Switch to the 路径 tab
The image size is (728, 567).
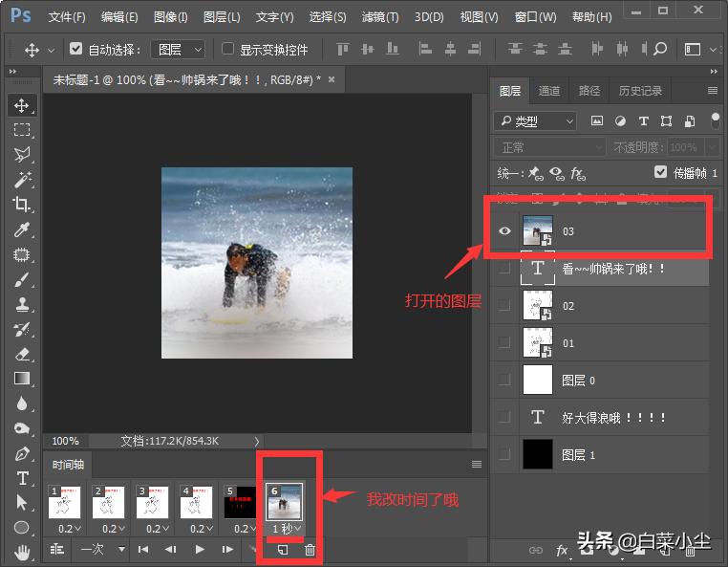point(589,91)
